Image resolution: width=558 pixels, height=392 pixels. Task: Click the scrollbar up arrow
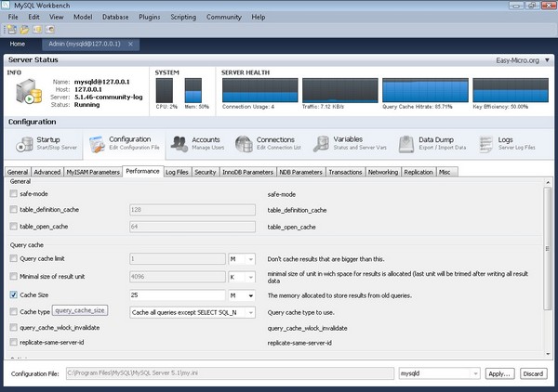pyautogui.click(x=548, y=182)
